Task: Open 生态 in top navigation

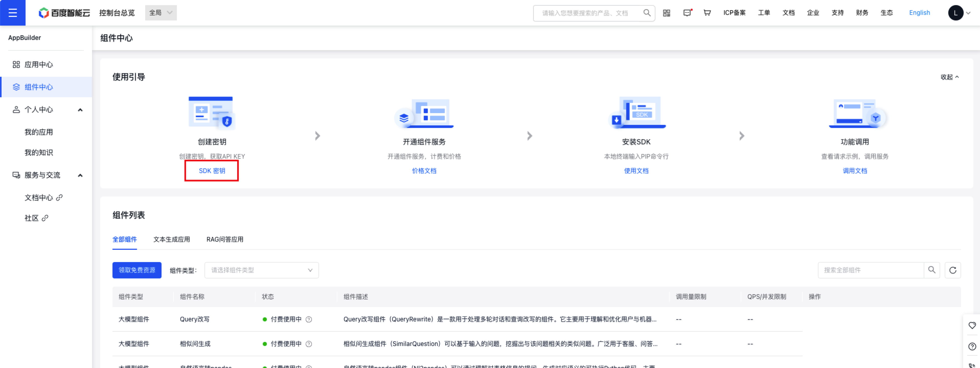Action: coord(886,13)
